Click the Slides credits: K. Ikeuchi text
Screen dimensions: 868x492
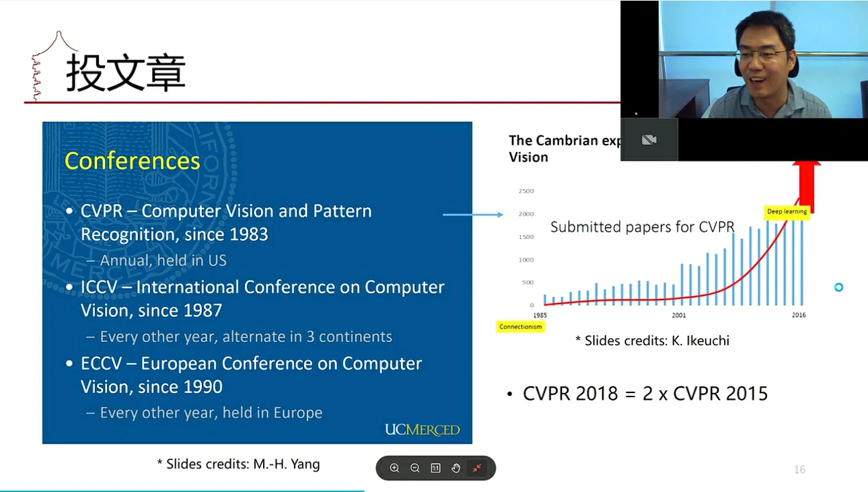pyautogui.click(x=652, y=341)
